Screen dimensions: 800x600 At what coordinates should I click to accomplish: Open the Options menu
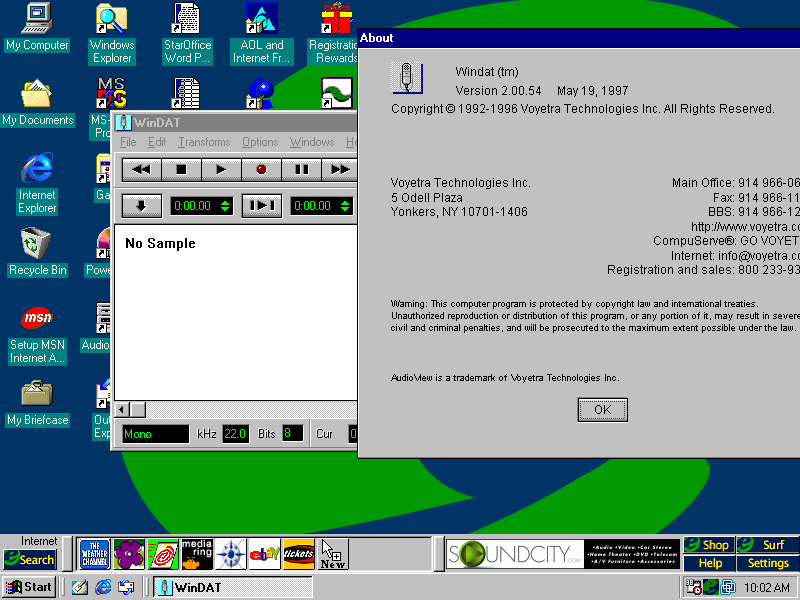click(x=260, y=142)
